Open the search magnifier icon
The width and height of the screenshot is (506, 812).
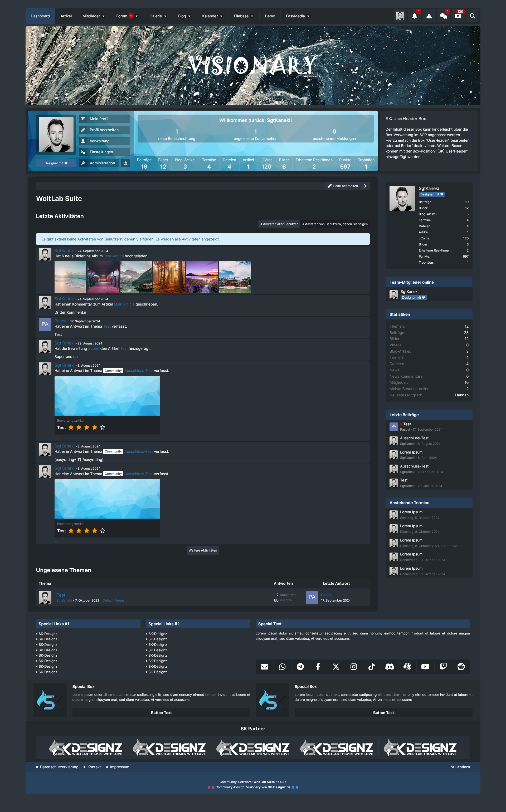pyautogui.click(x=472, y=16)
